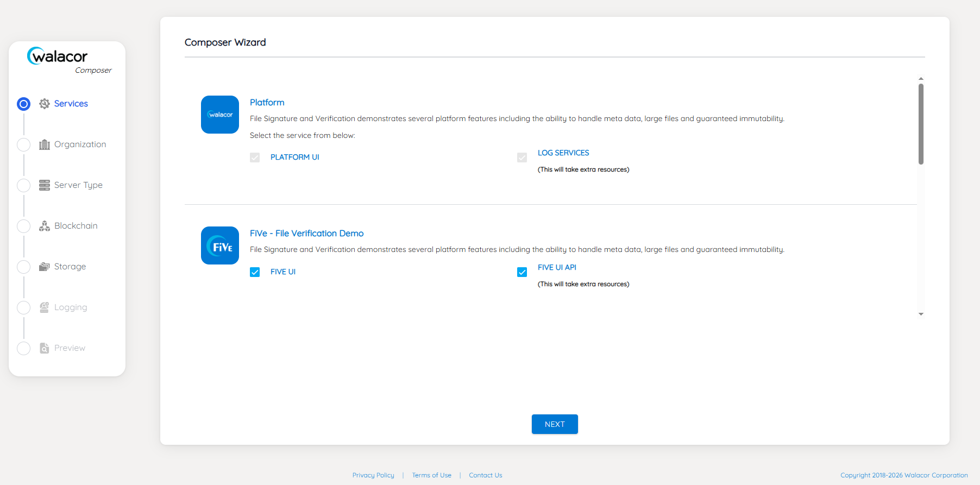
Task: Click the LOG SERVICES label
Action: click(x=563, y=153)
